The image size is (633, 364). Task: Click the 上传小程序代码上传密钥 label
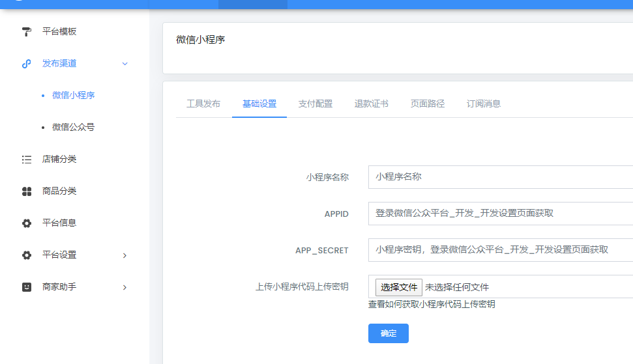[302, 287]
